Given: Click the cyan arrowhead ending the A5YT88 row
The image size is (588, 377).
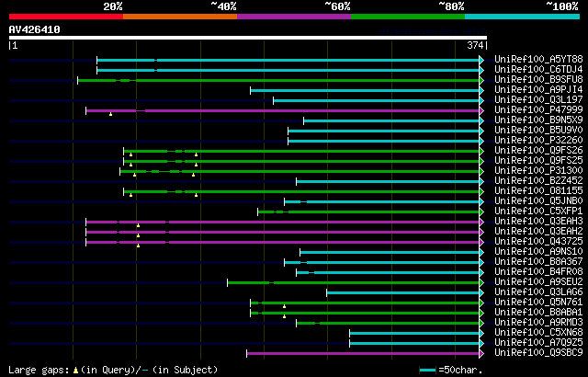Looking at the screenshot, I should coord(481,60).
